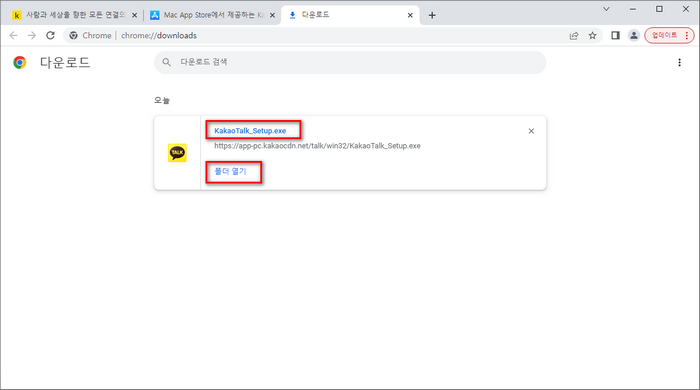
Task: Close the Chrome window
Action: (686, 9)
